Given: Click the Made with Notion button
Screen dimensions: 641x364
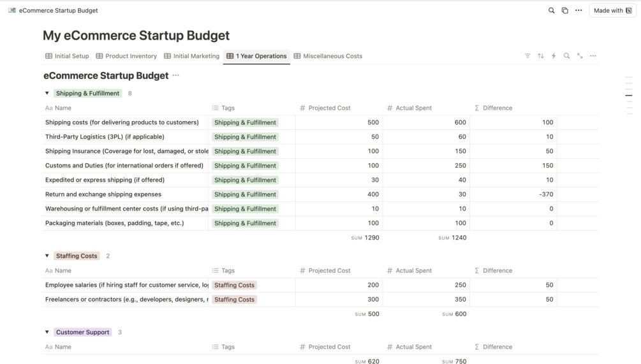Looking at the screenshot, I should [x=612, y=10].
